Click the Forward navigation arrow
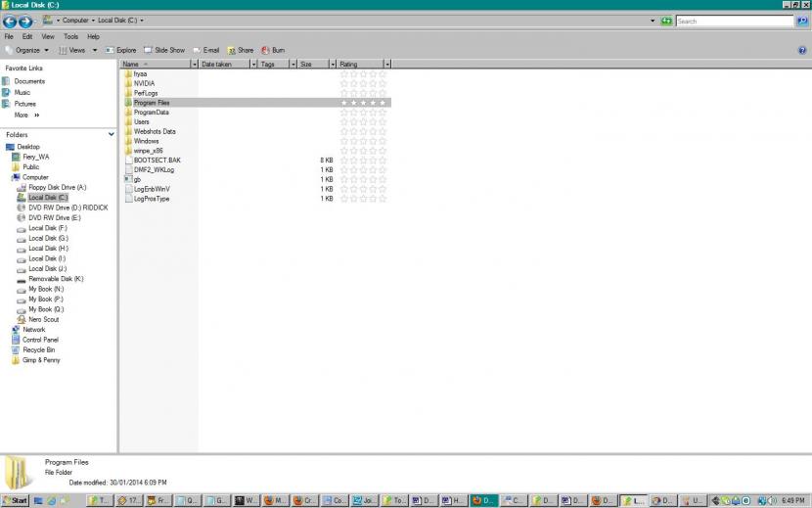This screenshot has width=812, height=508. pos(26,21)
